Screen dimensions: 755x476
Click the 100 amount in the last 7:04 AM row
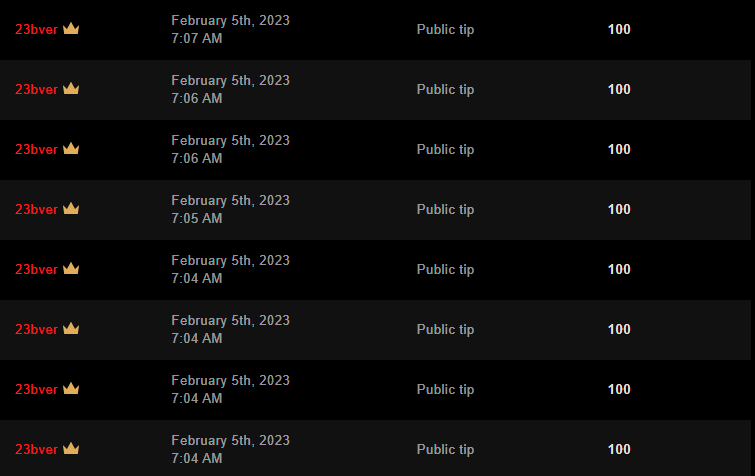(x=619, y=450)
